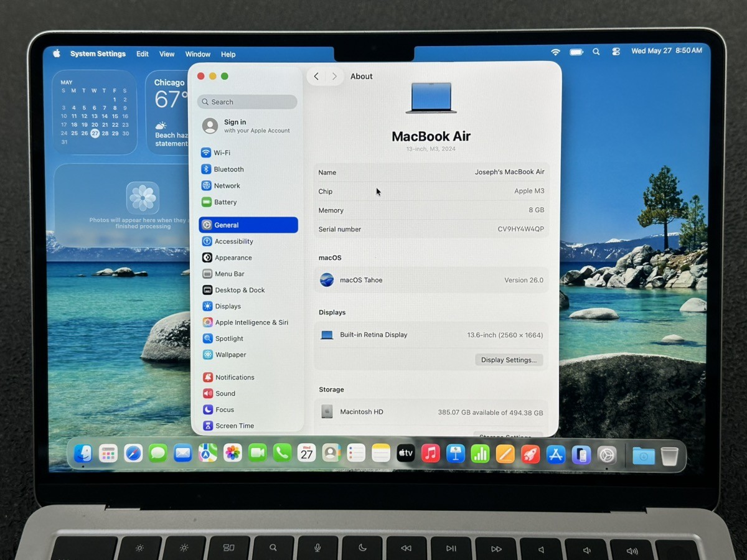Open Calendar icon showing 27 in Dock

pyautogui.click(x=307, y=454)
